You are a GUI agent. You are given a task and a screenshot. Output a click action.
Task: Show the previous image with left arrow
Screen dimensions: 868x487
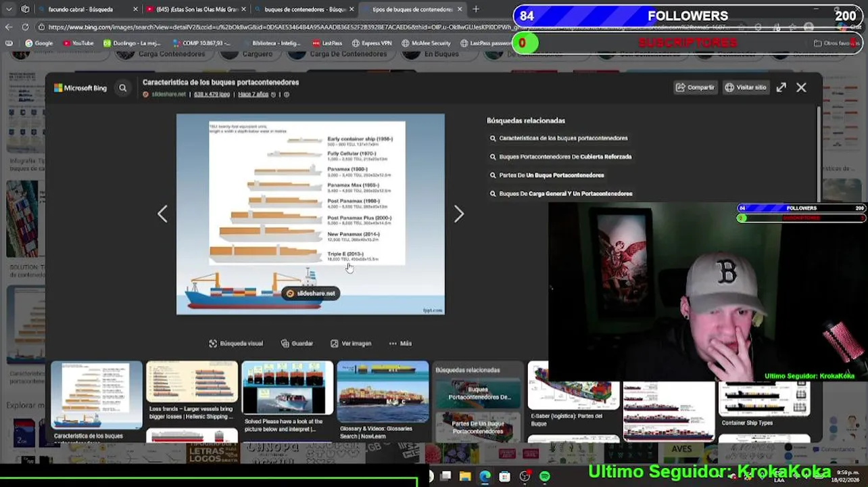(x=162, y=214)
